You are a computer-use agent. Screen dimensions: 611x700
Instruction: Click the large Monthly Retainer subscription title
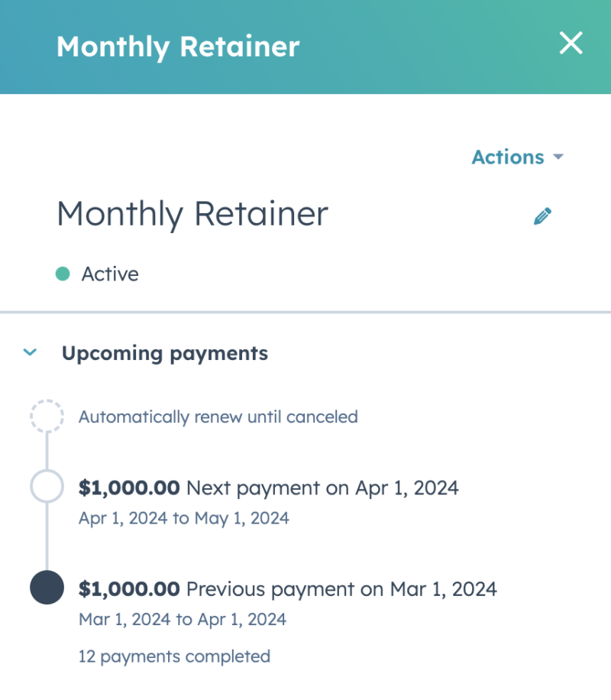pyautogui.click(x=192, y=214)
